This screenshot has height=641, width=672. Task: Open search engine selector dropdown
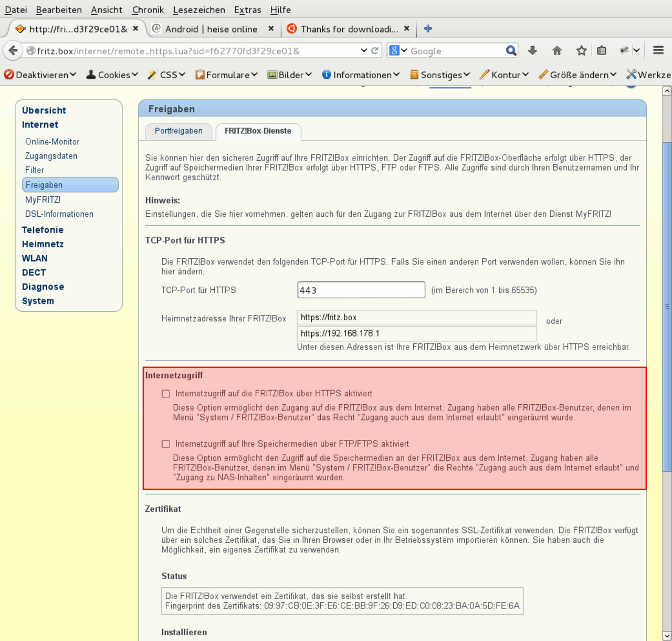click(404, 50)
